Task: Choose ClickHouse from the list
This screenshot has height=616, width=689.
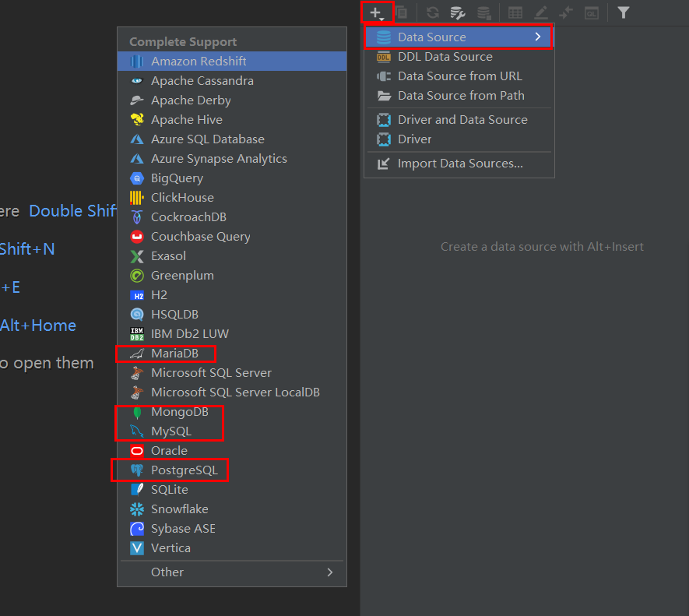Action: click(x=232, y=198)
